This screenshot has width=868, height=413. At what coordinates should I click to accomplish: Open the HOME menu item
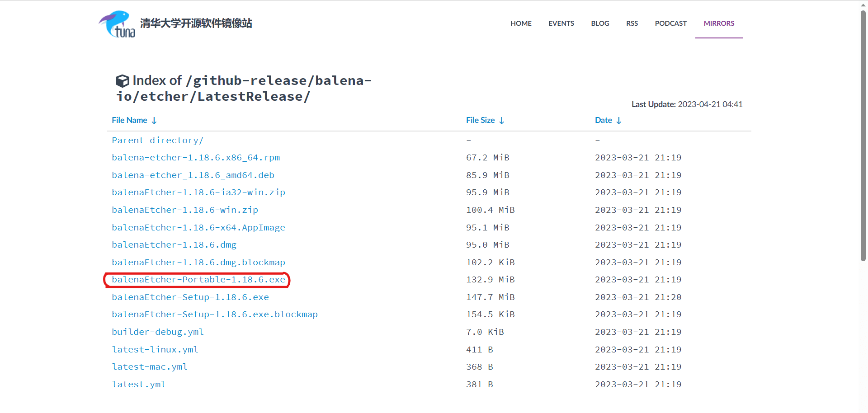tap(521, 23)
